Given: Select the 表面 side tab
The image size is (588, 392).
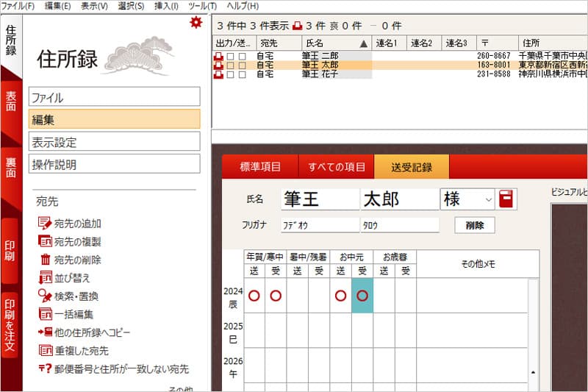Looking at the screenshot, I should tap(11, 101).
